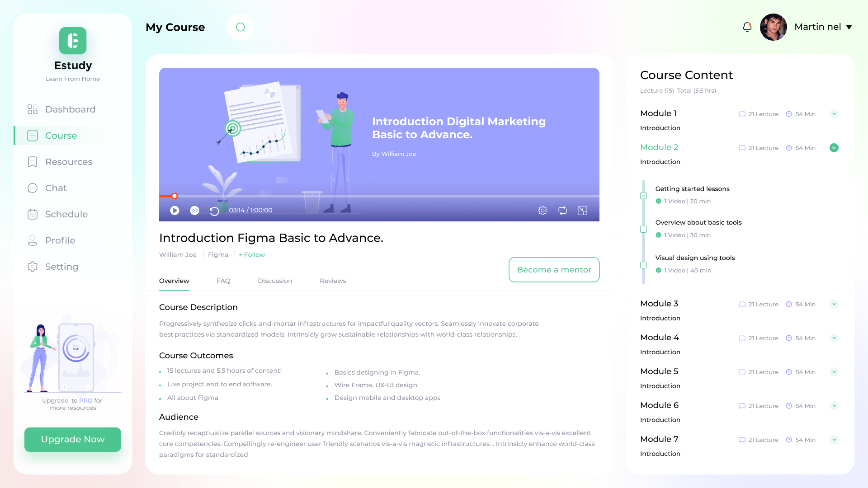The image size is (868, 488).
Task: Open the Reviews tab
Action: (x=333, y=281)
